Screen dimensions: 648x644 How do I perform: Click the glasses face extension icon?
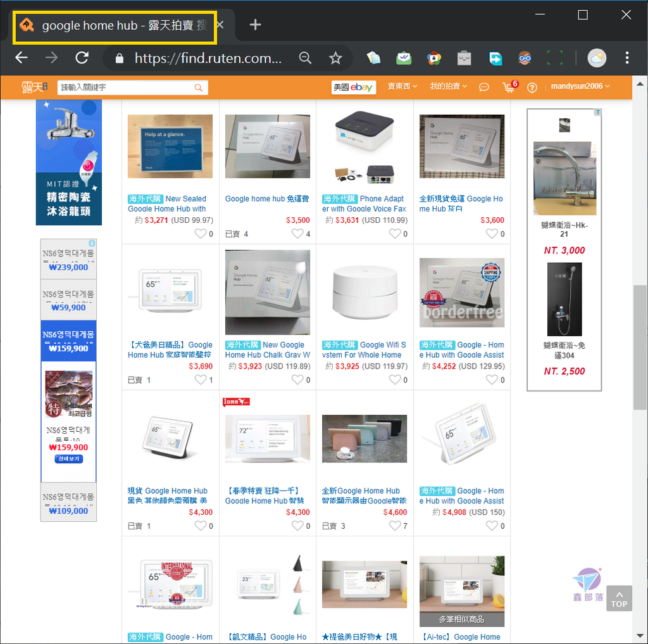point(525,58)
